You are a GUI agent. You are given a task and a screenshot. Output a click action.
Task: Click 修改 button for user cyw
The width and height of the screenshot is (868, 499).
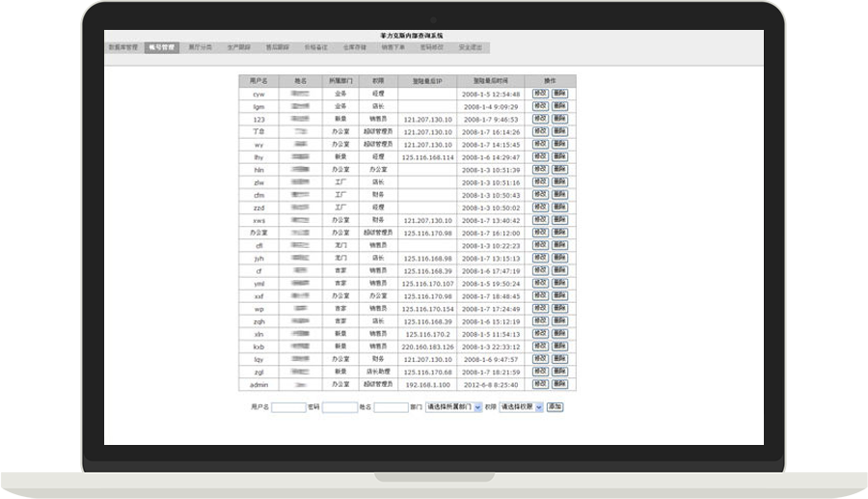[x=540, y=94]
